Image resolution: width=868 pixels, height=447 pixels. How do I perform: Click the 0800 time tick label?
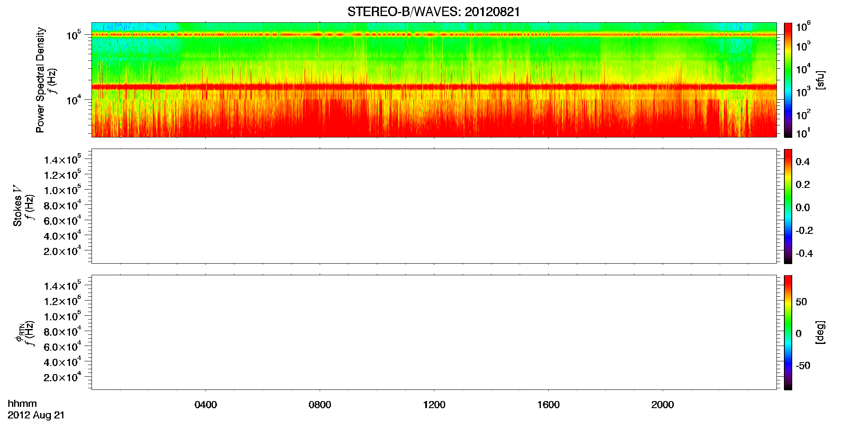[320, 405]
